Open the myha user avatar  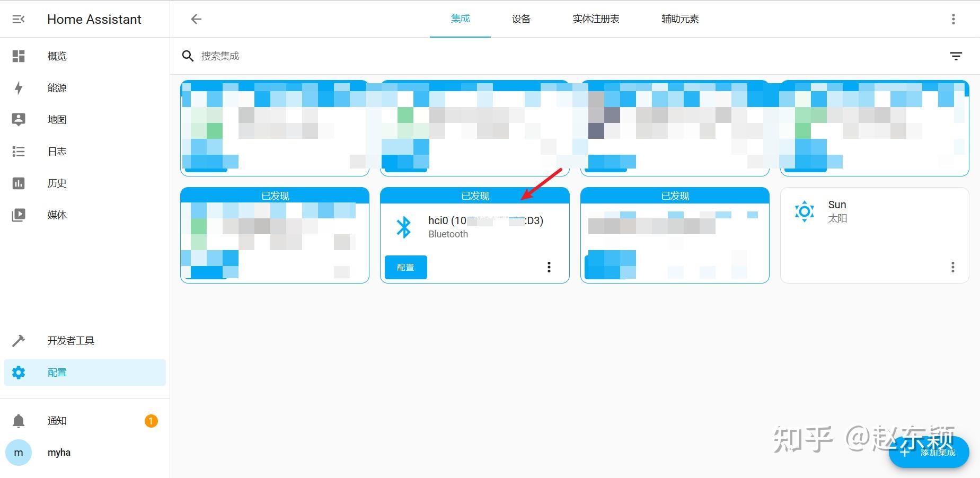[x=19, y=453]
